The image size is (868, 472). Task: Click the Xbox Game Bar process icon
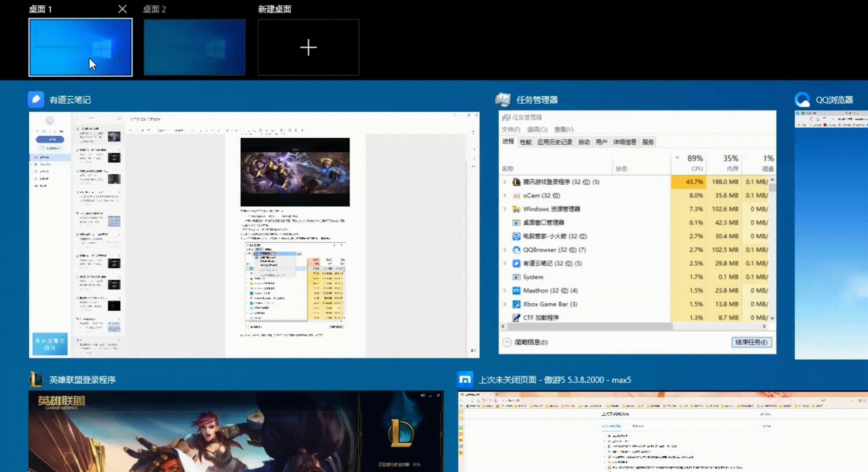(516, 304)
